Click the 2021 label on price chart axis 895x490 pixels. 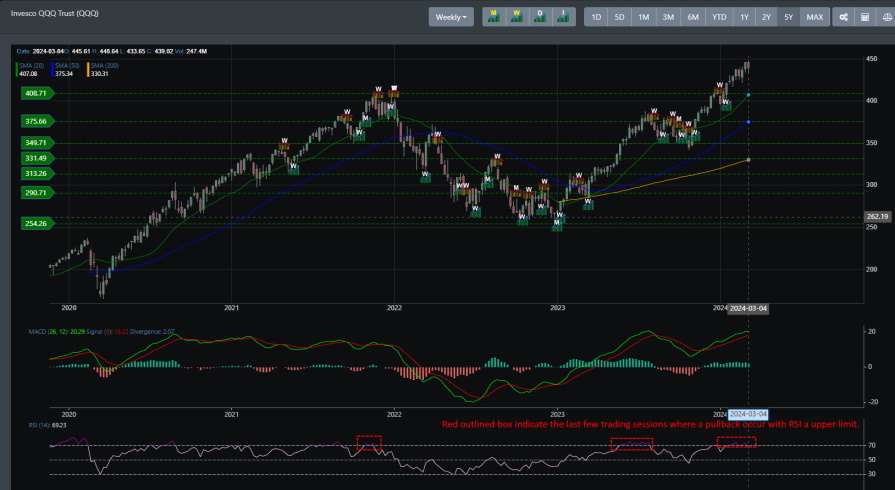tap(231, 308)
